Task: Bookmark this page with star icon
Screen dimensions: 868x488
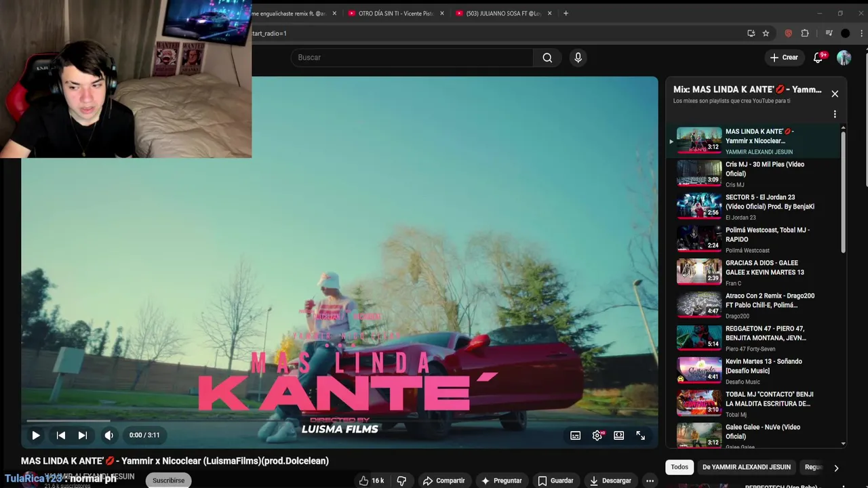Action: point(766,33)
